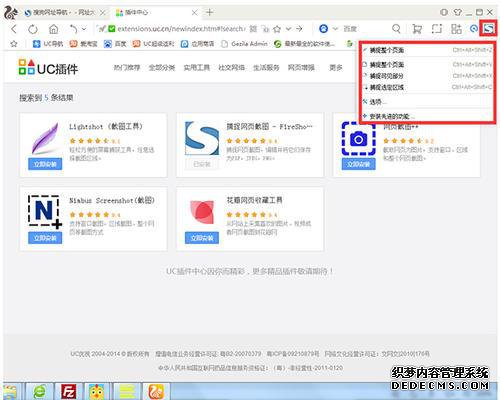Click the small blue circular extension icon
Viewport: 500px width, 400px height.
coord(474,29)
